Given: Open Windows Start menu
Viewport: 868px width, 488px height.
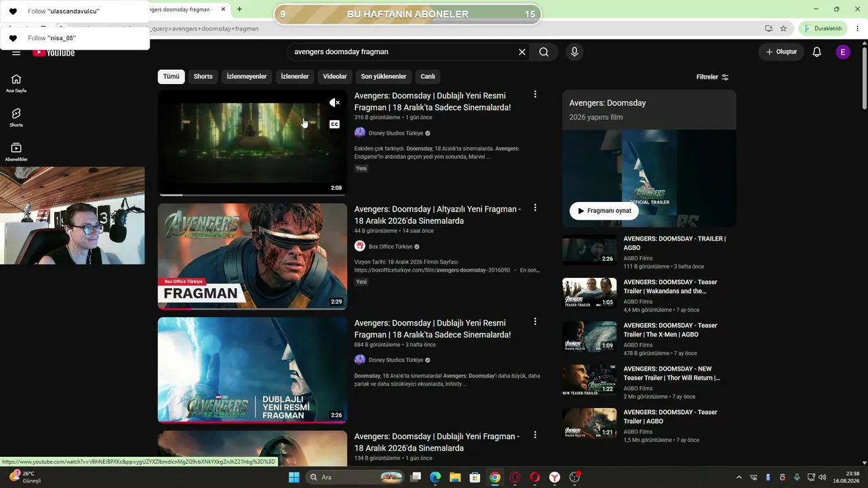Looking at the screenshot, I should 294,477.
